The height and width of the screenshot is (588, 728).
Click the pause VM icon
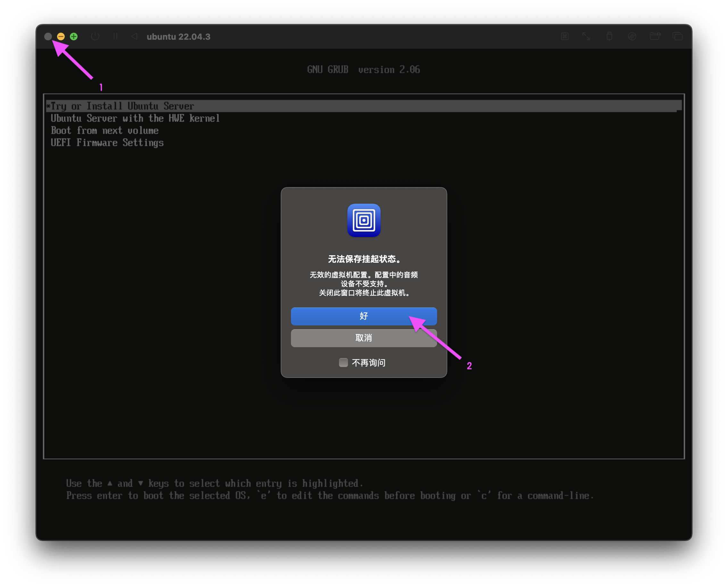tap(115, 36)
